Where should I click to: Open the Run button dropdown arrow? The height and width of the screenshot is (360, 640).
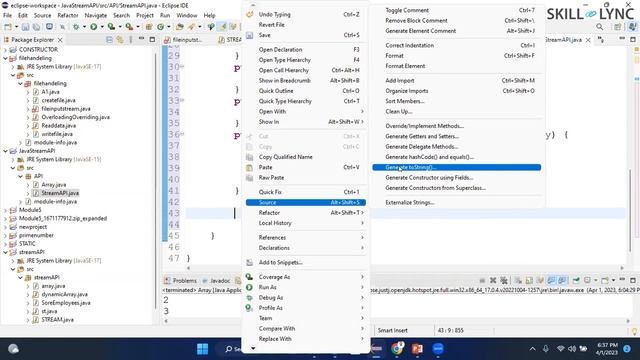coord(102,27)
